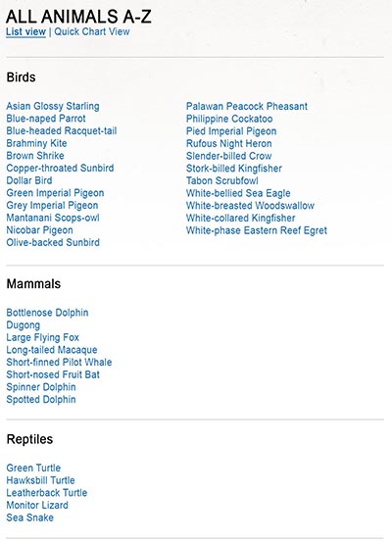Open the Hawksbill Turtle page
This screenshot has height=544, width=392.
click(x=40, y=480)
